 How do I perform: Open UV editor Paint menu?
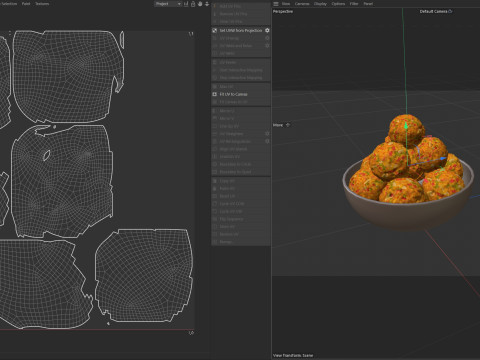pyautogui.click(x=26, y=4)
